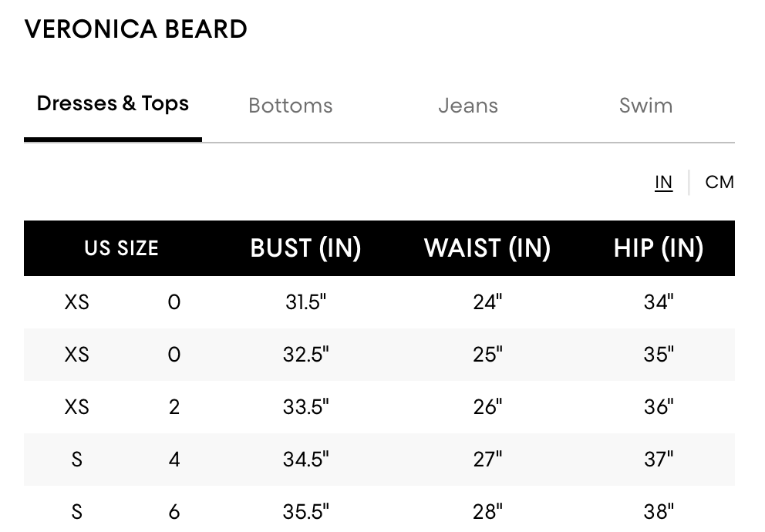The image size is (765, 532).
Task: Click the S label in size 6 row
Action: pos(76,511)
